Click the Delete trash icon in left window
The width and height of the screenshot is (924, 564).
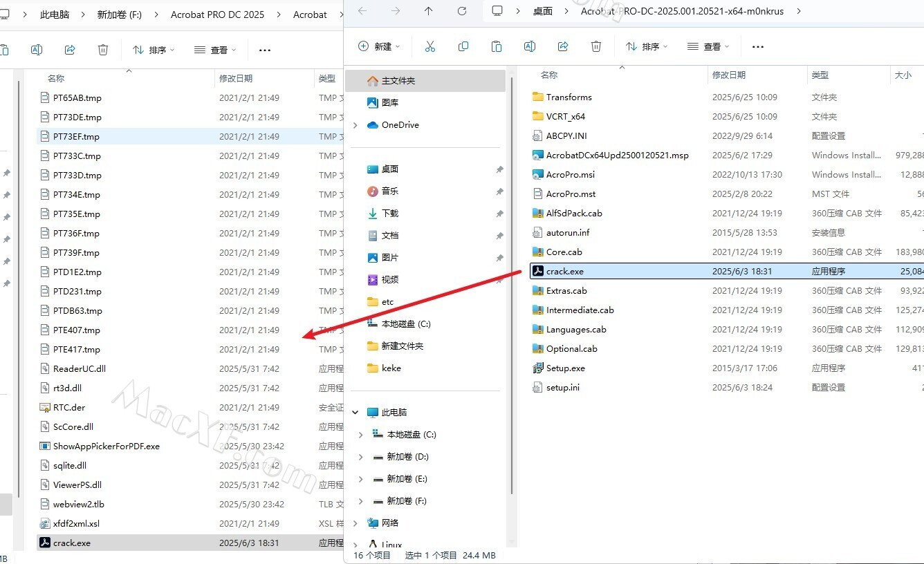pyautogui.click(x=103, y=50)
